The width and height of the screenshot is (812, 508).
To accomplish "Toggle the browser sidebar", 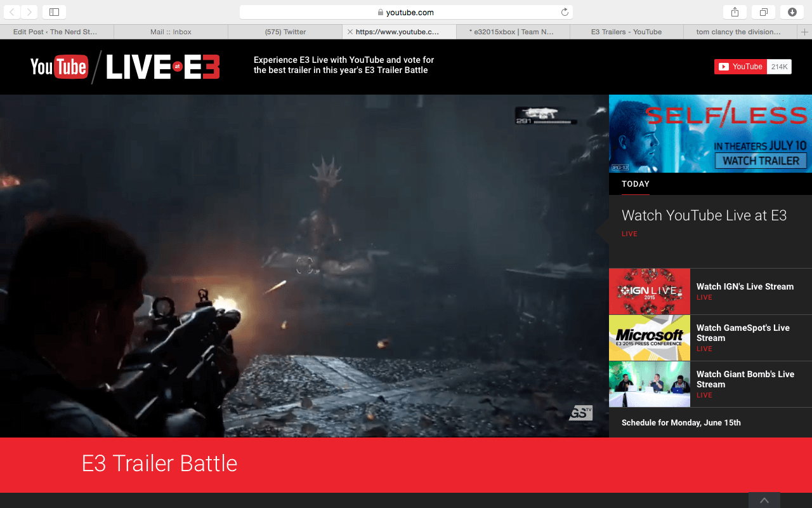I will click(54, 11).
